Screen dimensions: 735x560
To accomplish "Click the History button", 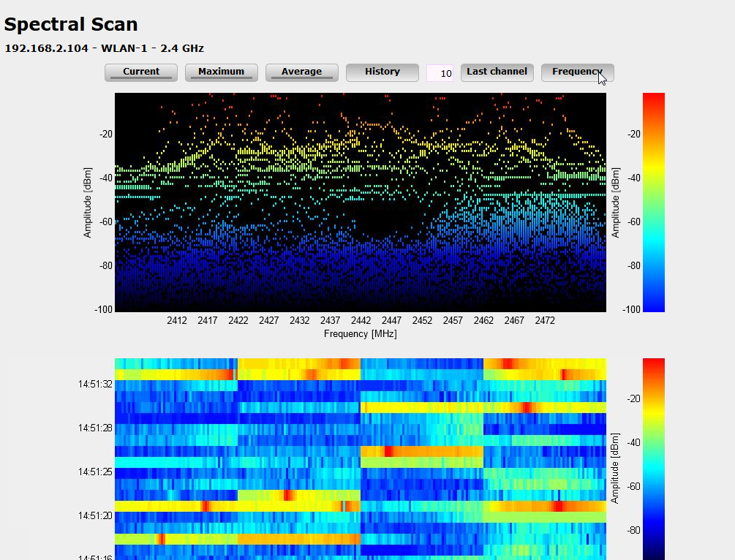I will (x=382, y=72).
